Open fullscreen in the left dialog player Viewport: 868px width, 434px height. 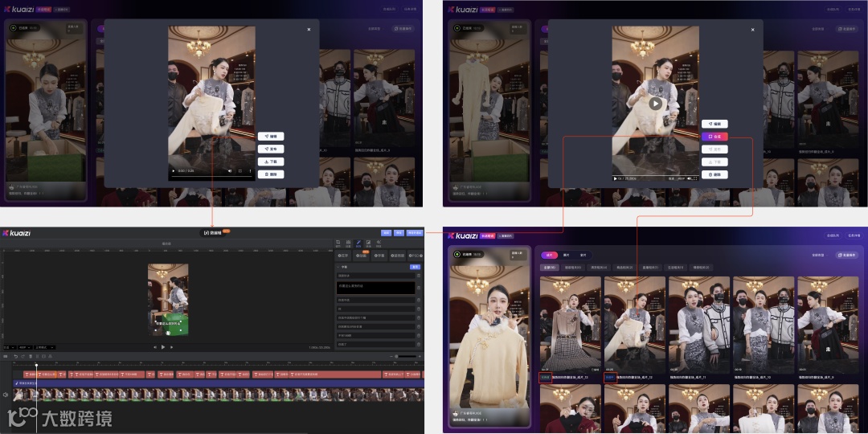point(240,171)
